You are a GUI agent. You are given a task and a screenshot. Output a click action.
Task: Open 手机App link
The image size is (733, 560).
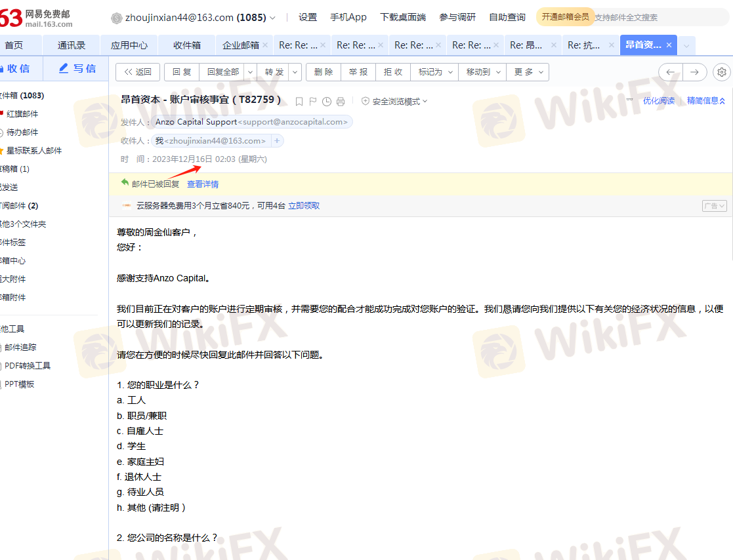pyautogui.click(x=348, y=17)
